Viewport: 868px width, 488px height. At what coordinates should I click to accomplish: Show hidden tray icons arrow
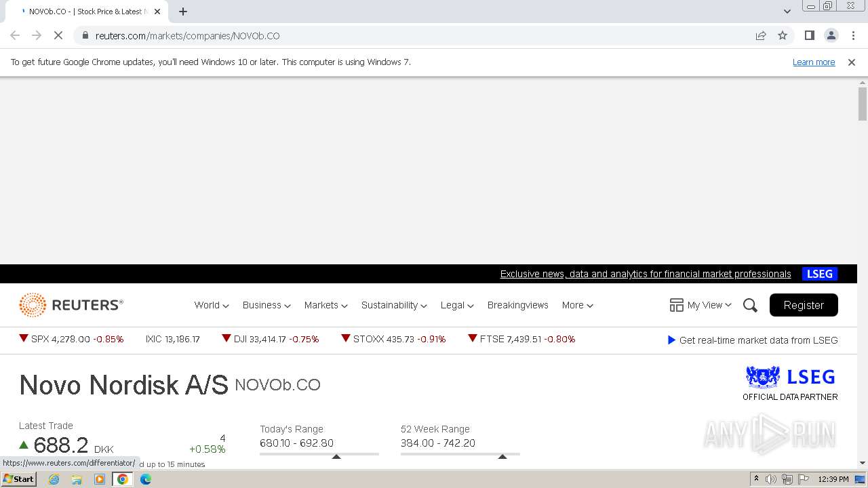(756, 479)
